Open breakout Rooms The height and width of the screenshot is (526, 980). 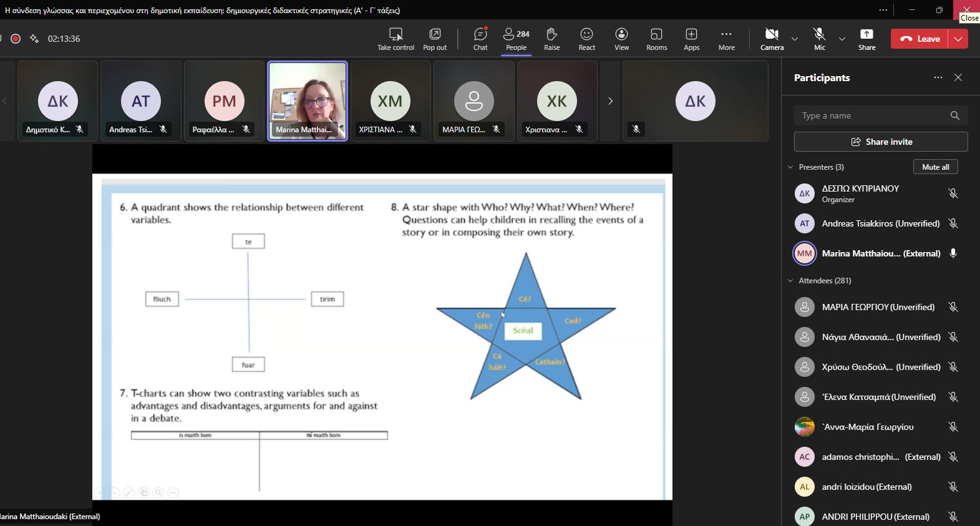[x=656, y=39]
